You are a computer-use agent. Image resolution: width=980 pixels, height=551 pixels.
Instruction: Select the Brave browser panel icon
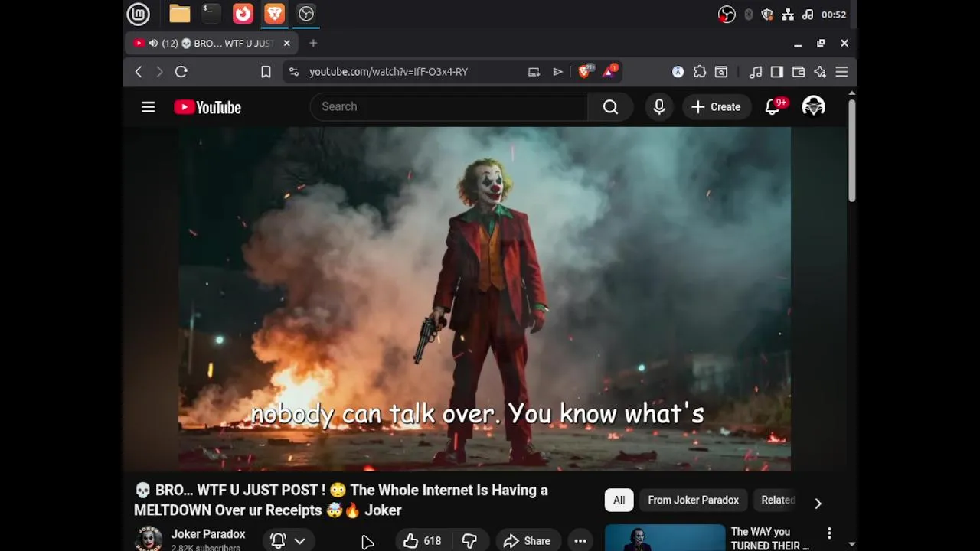point(274,14)
